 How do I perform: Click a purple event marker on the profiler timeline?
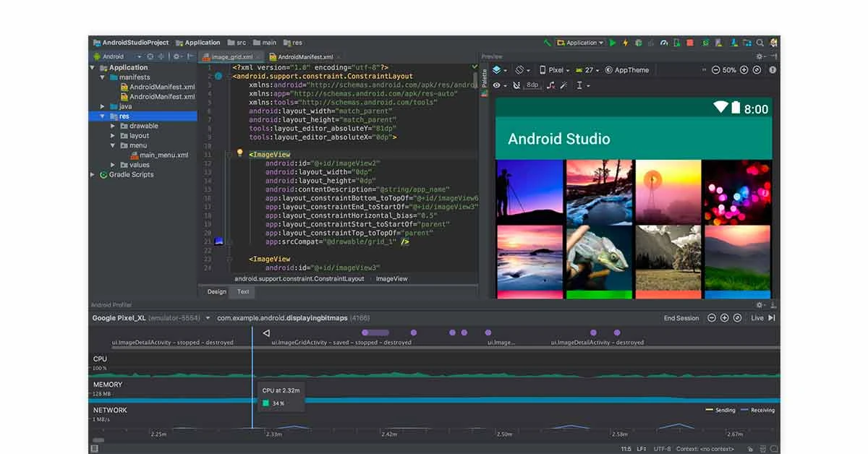point(413,333)
